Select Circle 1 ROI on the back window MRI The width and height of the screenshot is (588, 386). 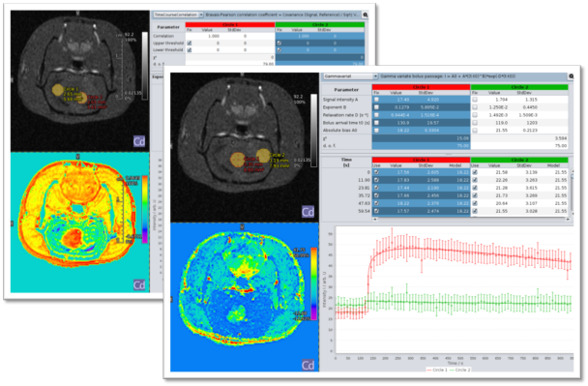[x=57, y=90]
